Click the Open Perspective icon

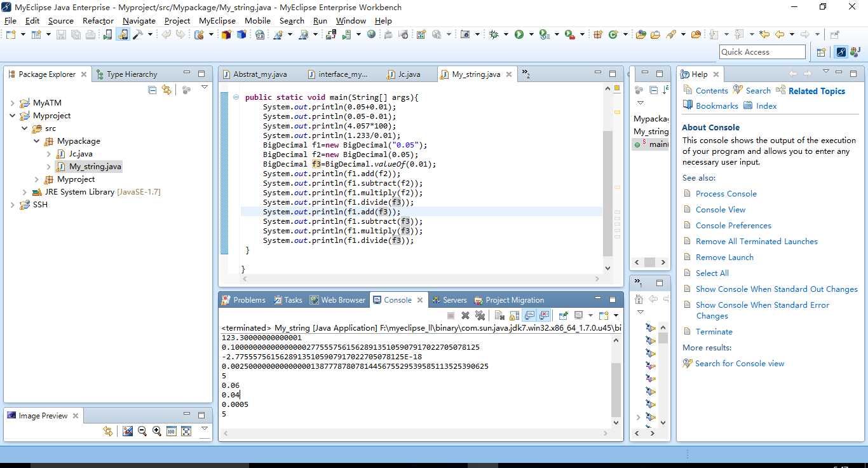(821, 52)
